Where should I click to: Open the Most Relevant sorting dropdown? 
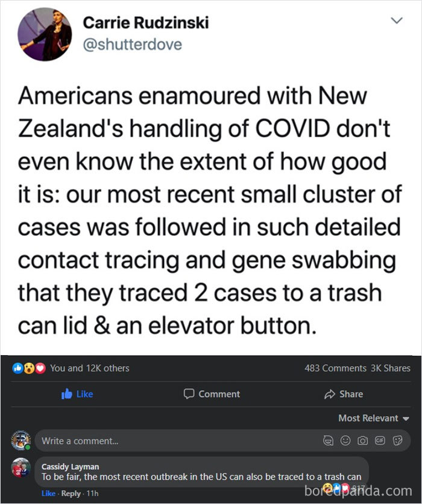click(x=371, y=418)
